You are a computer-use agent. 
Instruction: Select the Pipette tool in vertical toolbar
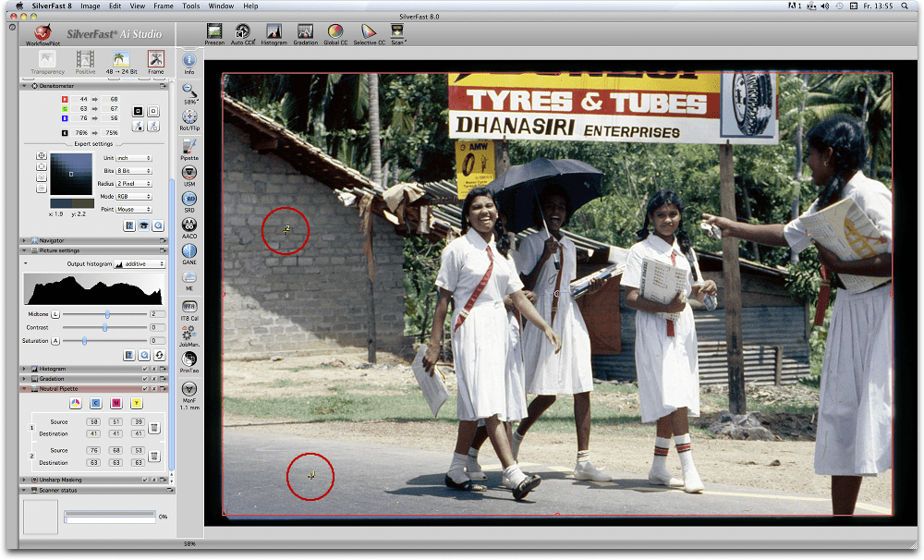click(x=189, y=146)
